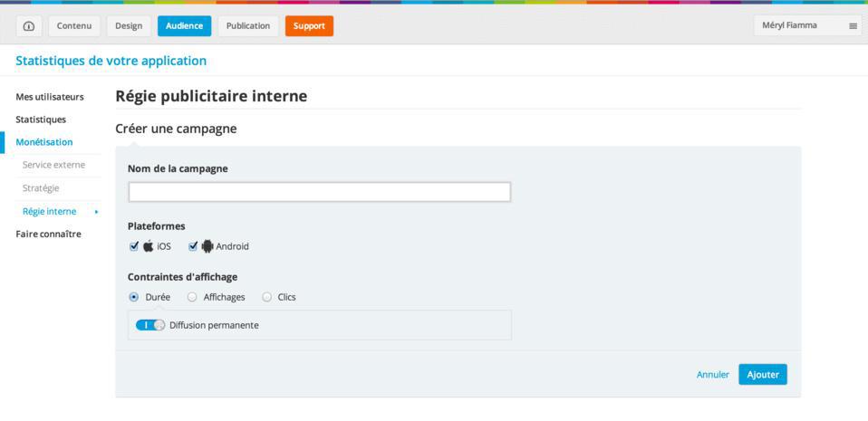The image size is (868, 421).
Task: Click the Android robot platform icon
Action: pyautogui.click(x=207, y=246)
